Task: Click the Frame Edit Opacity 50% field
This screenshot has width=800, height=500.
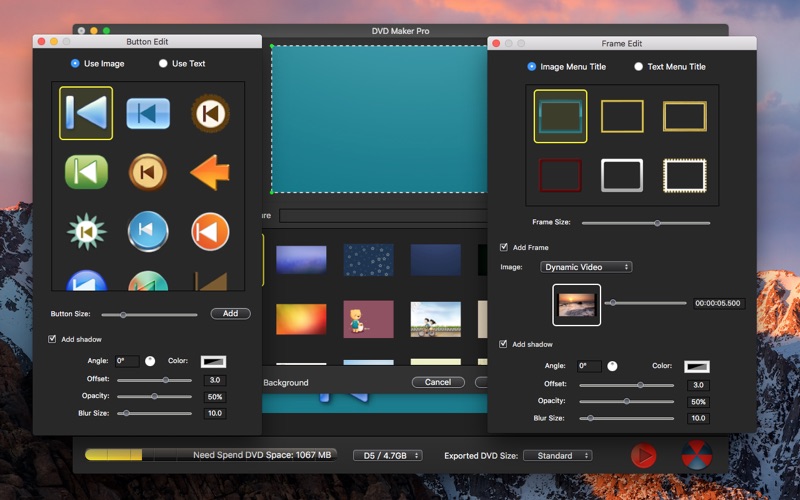Action: (x=698, y=402)
